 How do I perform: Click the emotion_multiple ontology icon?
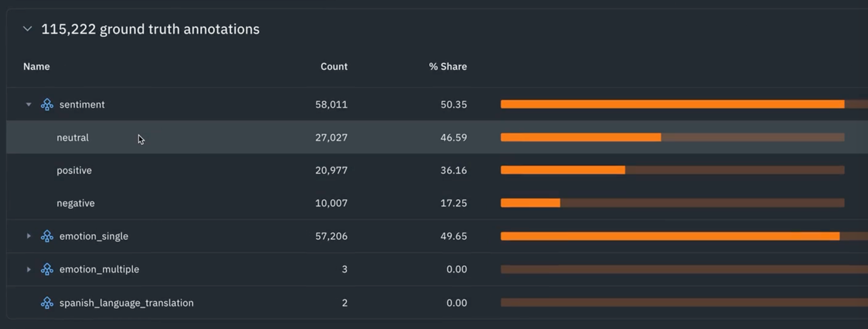coord(47,269)
